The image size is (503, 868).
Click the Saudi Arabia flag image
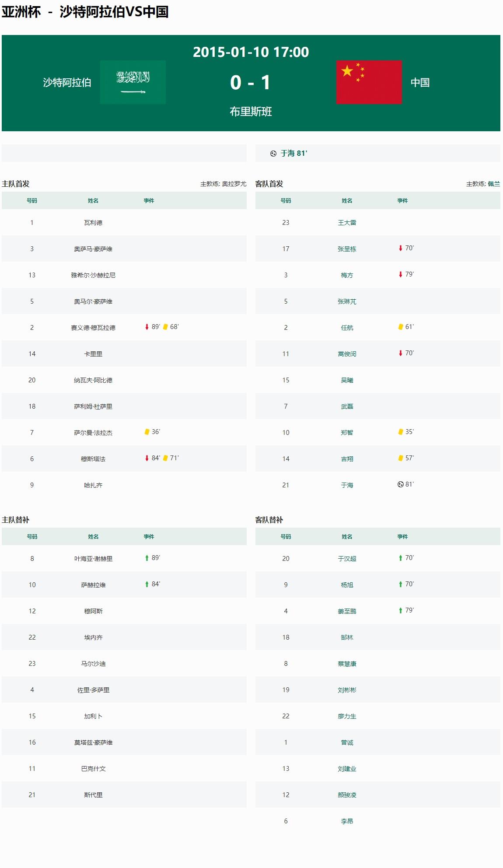click(133, 82)
